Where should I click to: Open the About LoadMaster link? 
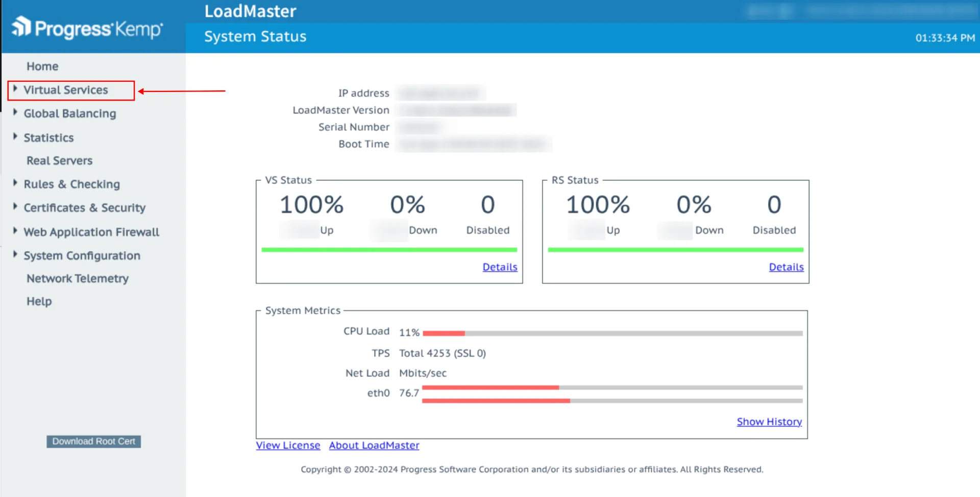[x=374, y=445]
